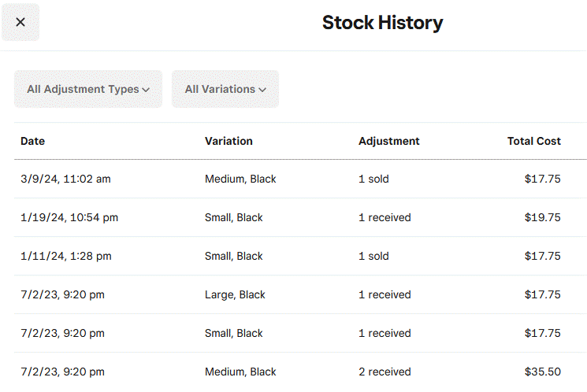Click Medium, Black in 3/9/24 row
The width and height of the screenshot is (587, 392).
tap(240, 179)
